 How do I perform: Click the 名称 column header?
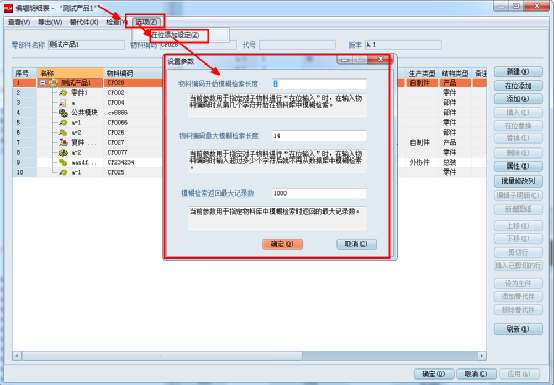click(70, 73)
